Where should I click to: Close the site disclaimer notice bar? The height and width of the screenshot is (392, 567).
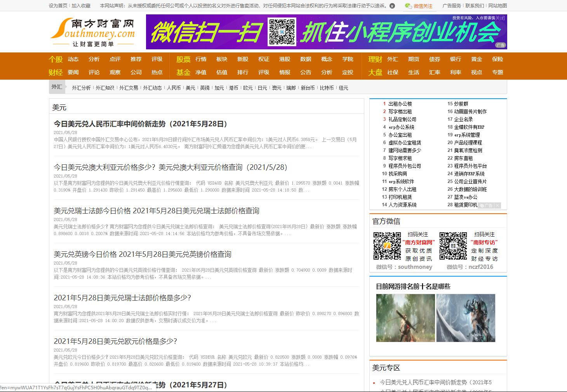(392, 6)
